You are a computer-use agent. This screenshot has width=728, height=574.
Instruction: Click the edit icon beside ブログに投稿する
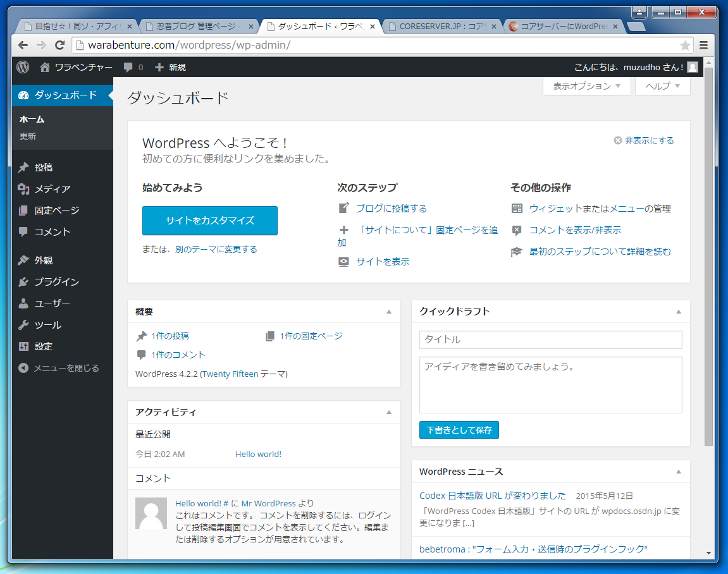pyautogui.click(x=343, y=209)
